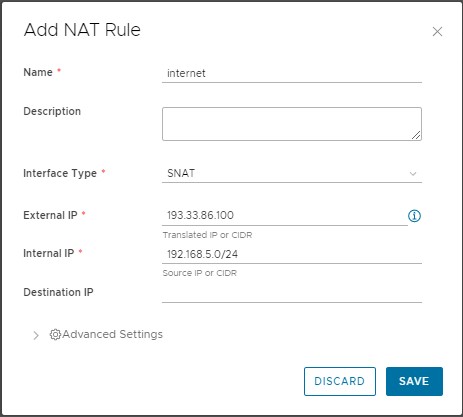This screenshot has height=417, width=463.
Task: Select the SNAT interface type field
Action: tap(292, 174)
